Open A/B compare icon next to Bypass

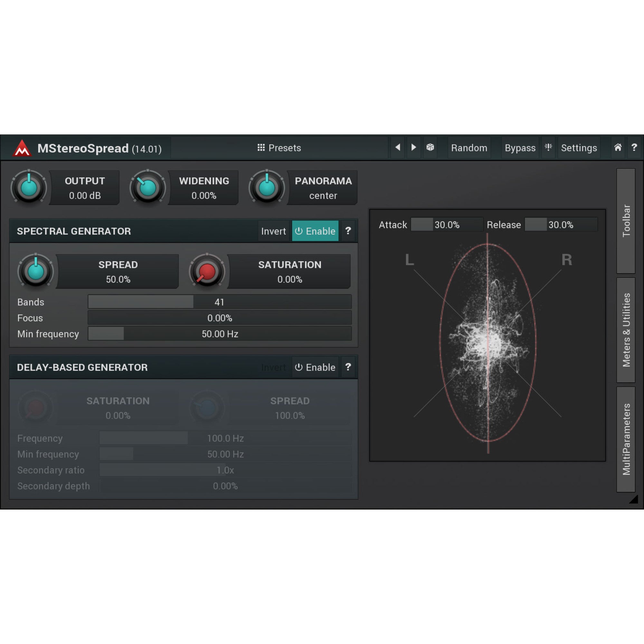548,147
